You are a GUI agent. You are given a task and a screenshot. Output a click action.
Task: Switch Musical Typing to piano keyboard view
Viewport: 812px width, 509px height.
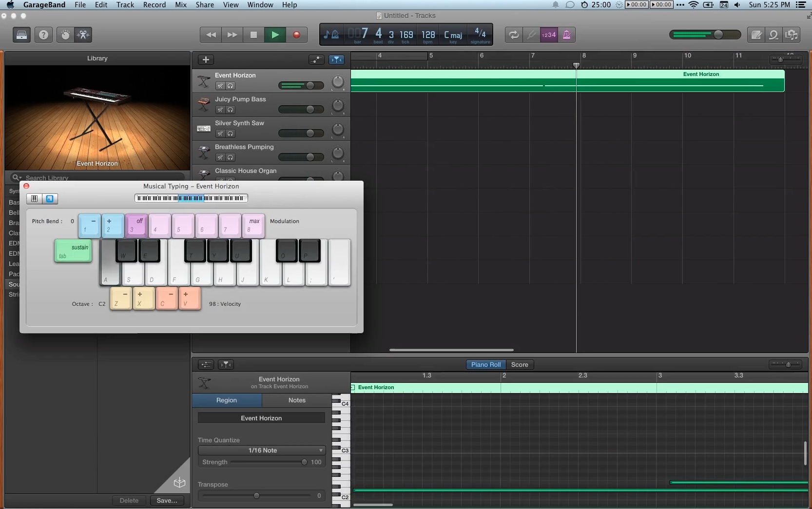tap(34, 198)
